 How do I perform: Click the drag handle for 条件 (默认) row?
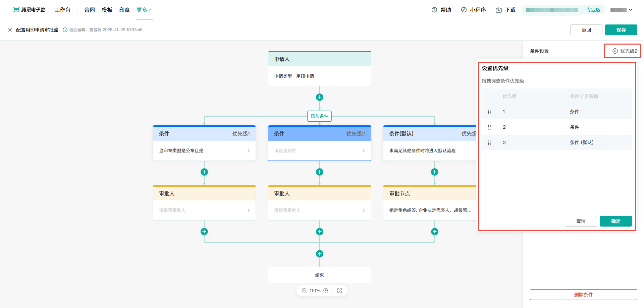pos(489,143)
